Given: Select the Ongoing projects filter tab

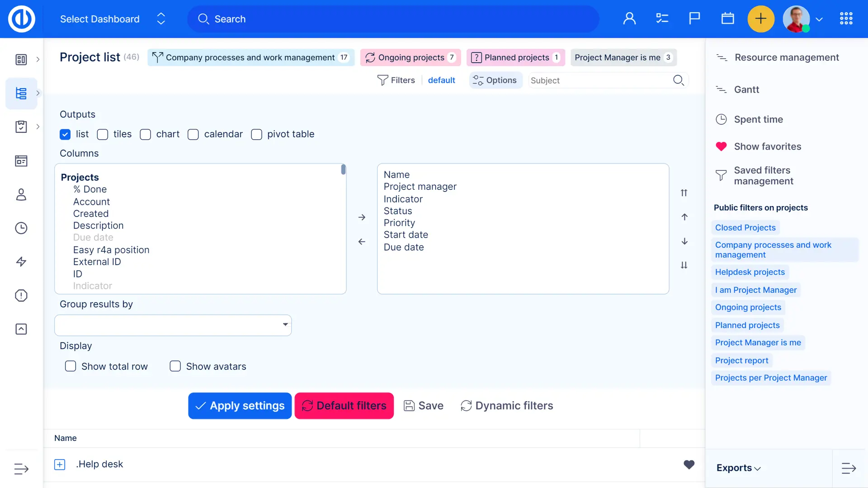Looking at the screenshot, I should [x=410, y=57].
